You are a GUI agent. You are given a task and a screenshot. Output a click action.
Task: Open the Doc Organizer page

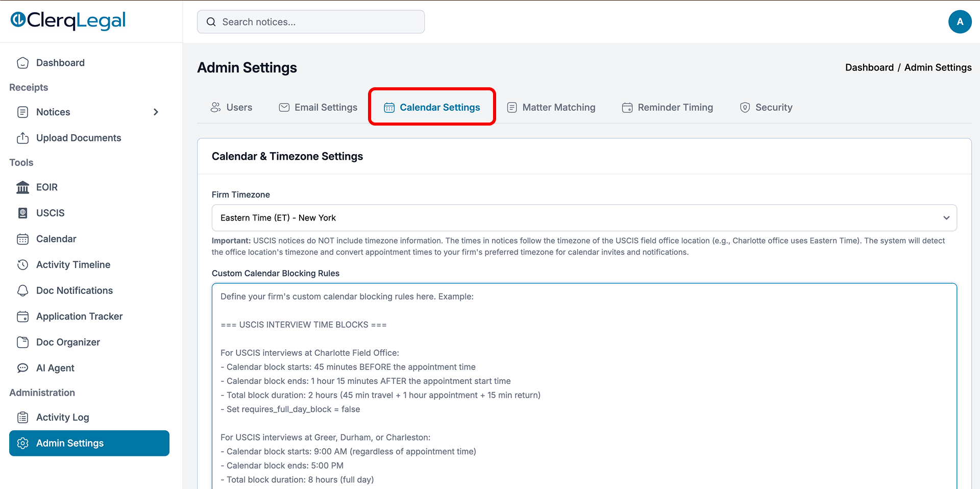coord(89,342)
